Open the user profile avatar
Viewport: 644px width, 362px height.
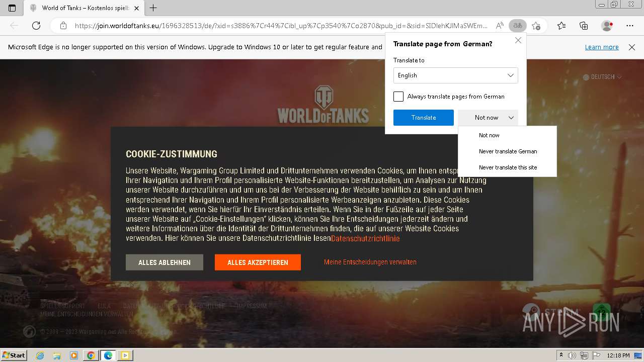click(x=607, y=26)
